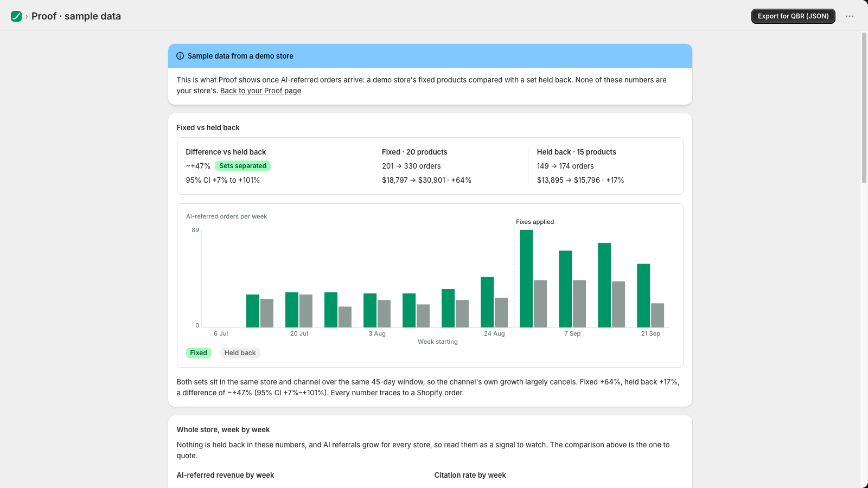
Task: Click the page vertical scrollbar
Action: 864,108
